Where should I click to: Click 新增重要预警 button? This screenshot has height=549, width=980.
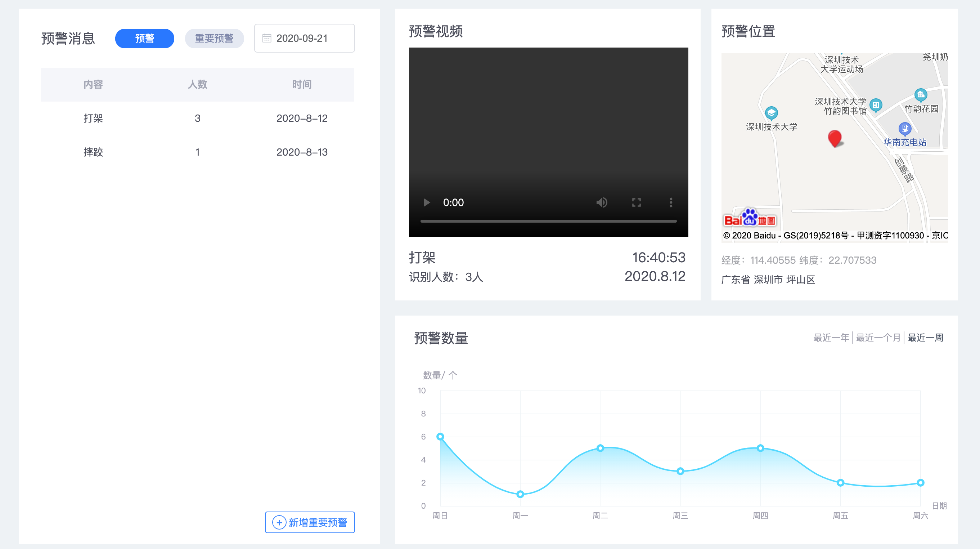tap(310, 522)
